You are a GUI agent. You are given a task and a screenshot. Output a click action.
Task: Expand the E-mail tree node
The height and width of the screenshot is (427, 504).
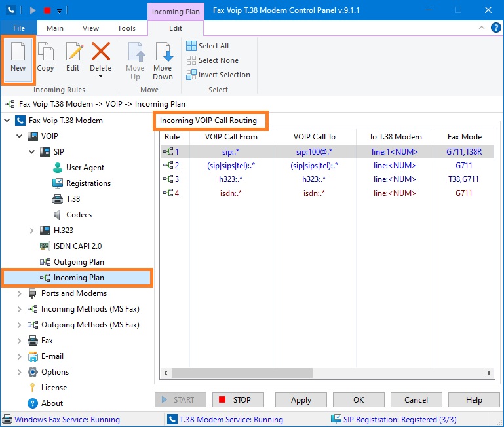(x=19, y=356)
